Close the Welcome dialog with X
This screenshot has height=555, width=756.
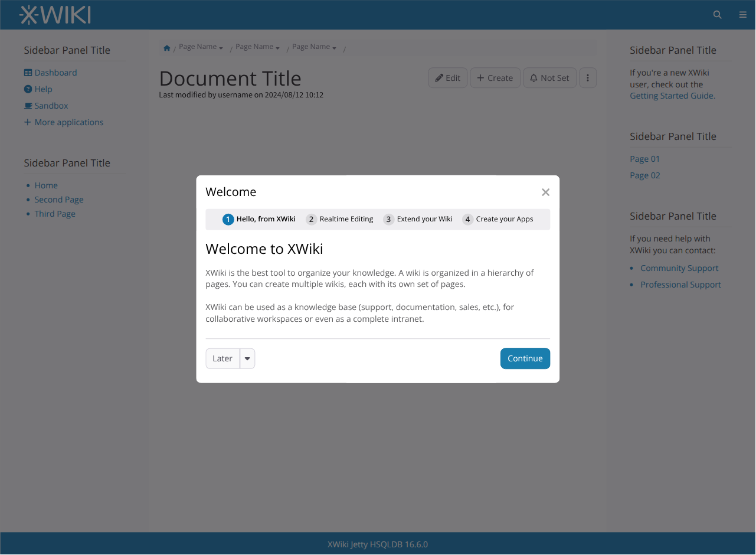pyautogui.click(x=545, y=192)
